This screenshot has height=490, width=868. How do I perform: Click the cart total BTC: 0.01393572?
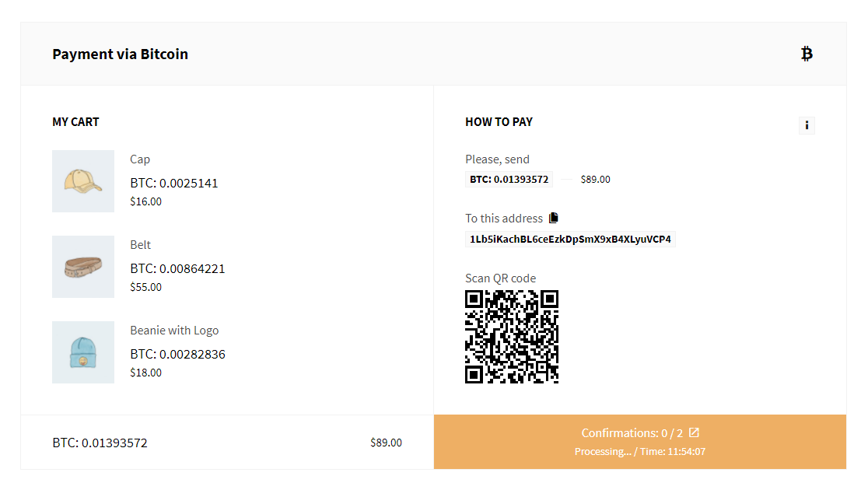point(100,443)
